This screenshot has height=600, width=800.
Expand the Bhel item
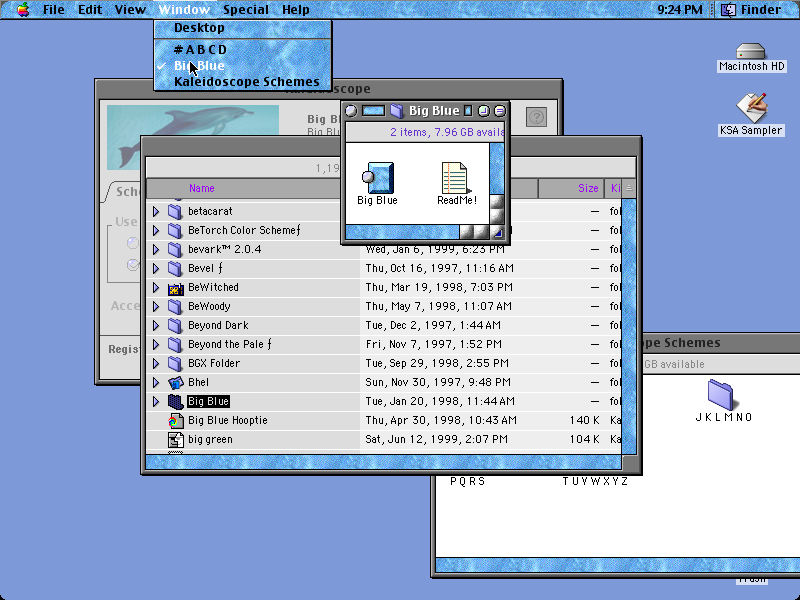pos(156,383)
